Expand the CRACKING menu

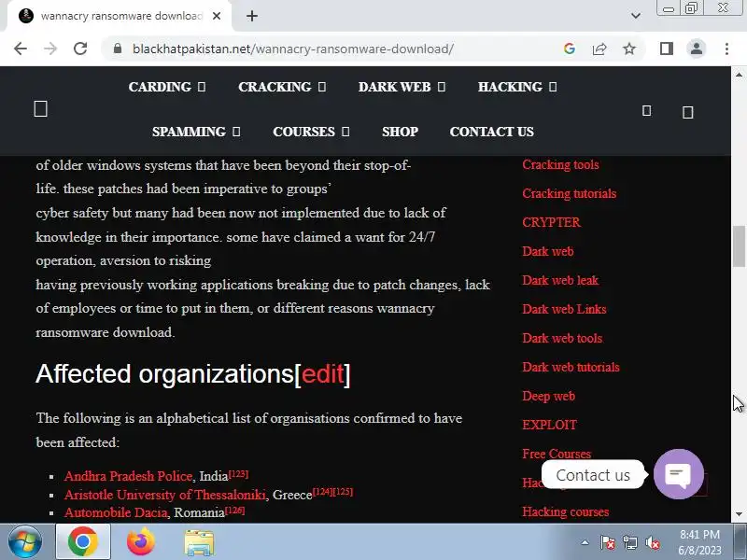pyautogui.click(x=282, y=87)
